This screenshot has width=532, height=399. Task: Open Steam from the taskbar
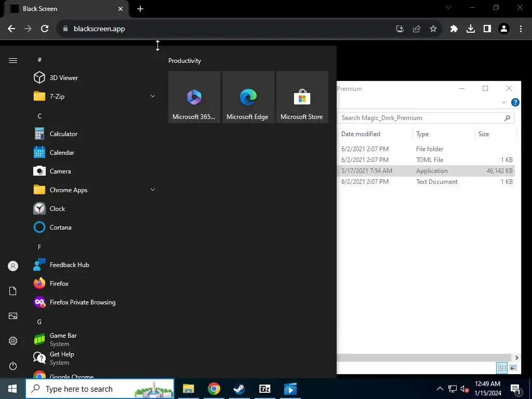(x=239, y=389)
